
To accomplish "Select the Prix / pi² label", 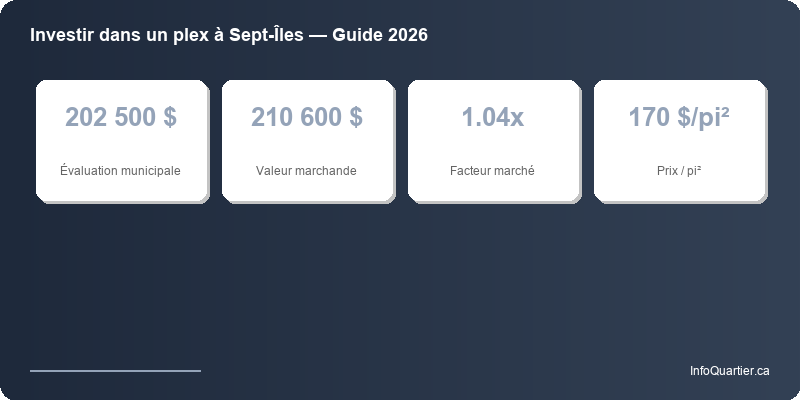I will 679,171.
